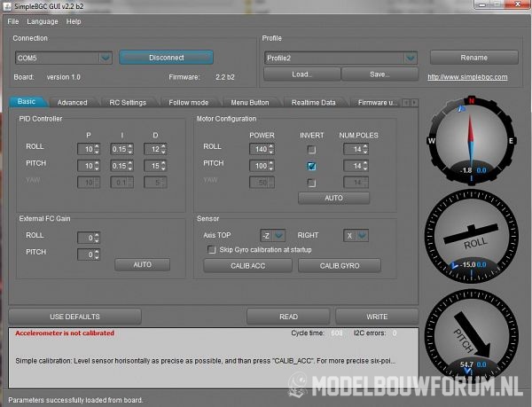Click the Rename profile button
The height and width of the screenshot is (407, 532).
(x=474, y=58)
